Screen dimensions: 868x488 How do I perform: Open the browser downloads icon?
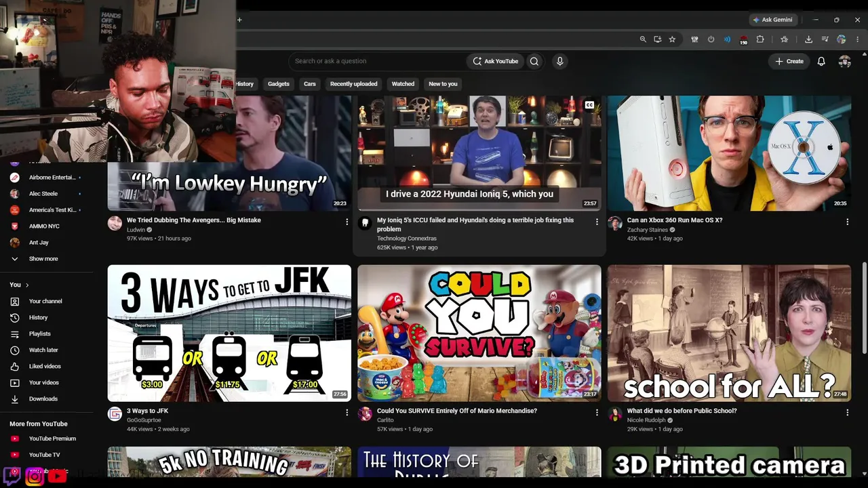point(808,39)
